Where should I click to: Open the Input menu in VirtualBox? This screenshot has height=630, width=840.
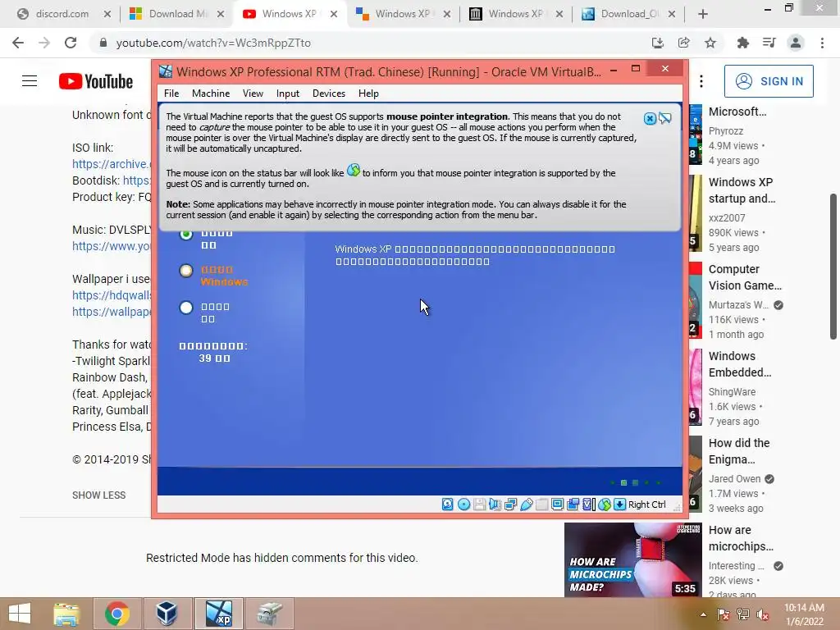pos(288,94)
